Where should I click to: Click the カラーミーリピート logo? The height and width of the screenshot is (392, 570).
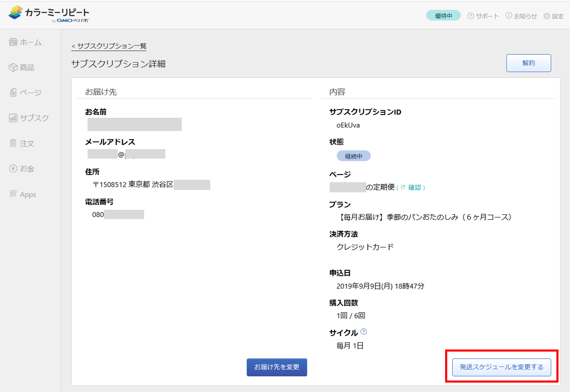point(49,14)
